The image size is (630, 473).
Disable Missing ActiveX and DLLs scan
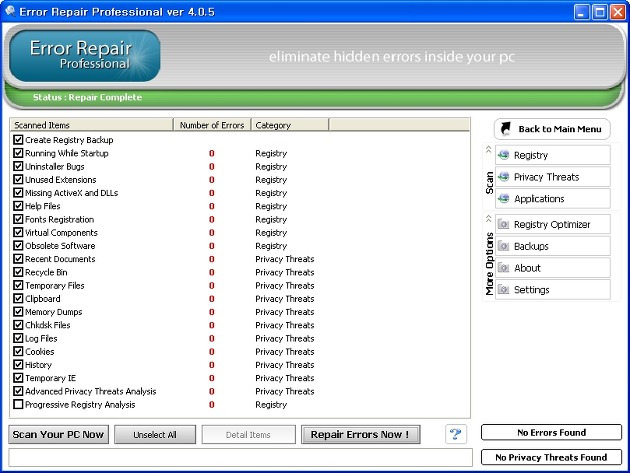18,192
